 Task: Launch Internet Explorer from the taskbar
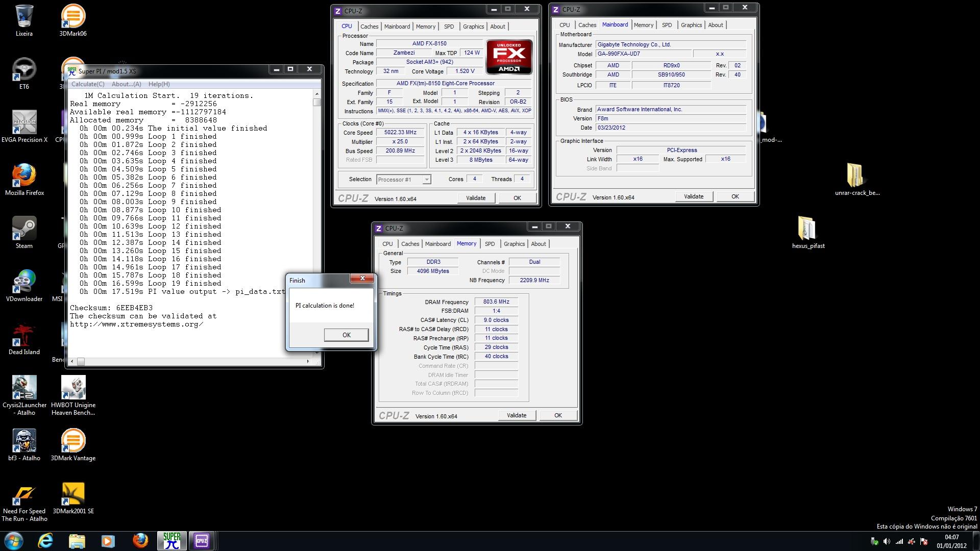pos(45,541)
